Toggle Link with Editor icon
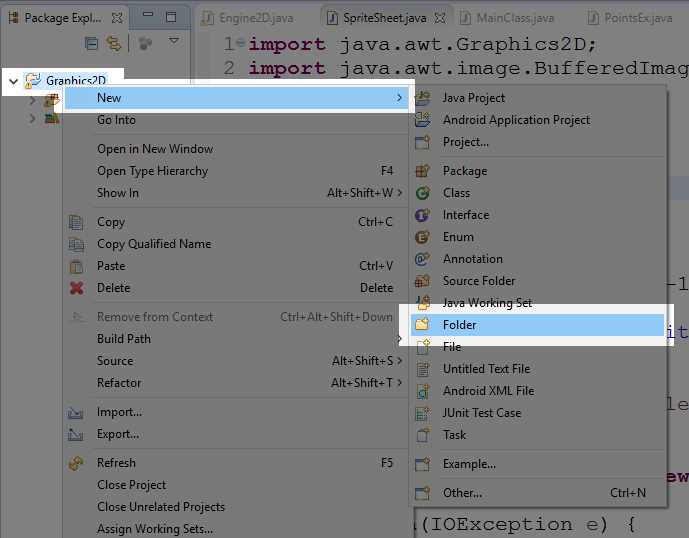 coord(113,43)
